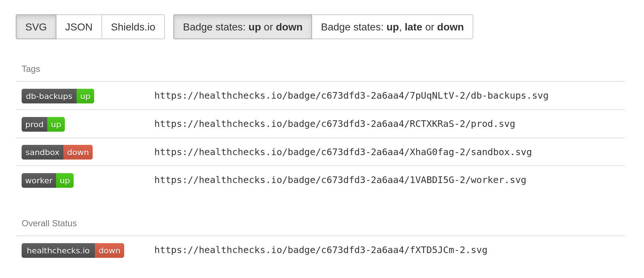Enable two-state badges with 'up or down'
The width and height of the screenshot is (644, 278).
[243, 27]
